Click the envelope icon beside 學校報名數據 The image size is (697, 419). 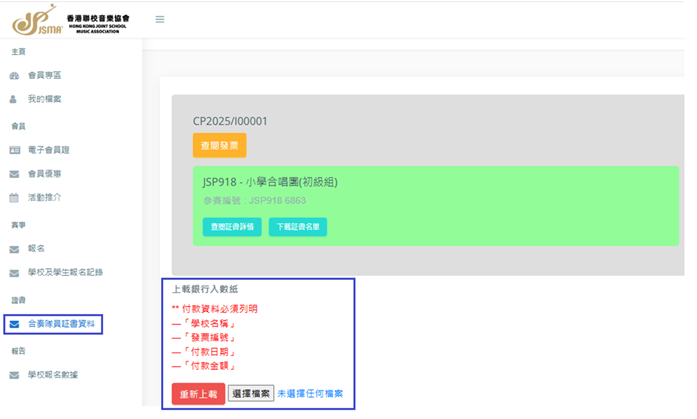pyautogui.click(x=14, y=375)
